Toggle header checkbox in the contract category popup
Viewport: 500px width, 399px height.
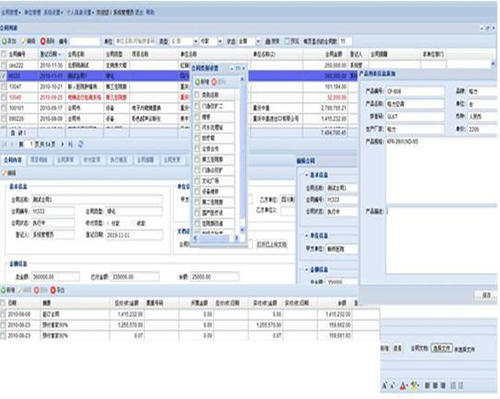click(x=197, y=95)
